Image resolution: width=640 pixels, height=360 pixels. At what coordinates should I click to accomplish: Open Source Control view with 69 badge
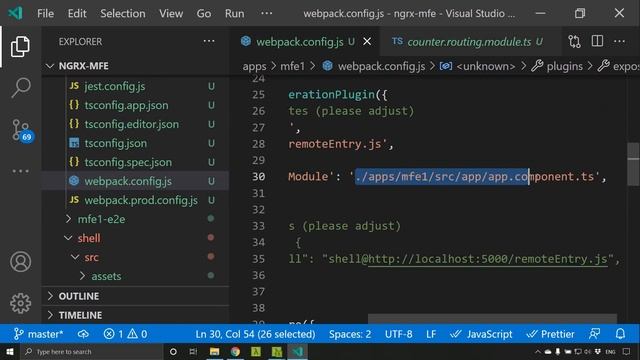click(x=21, y=130)
